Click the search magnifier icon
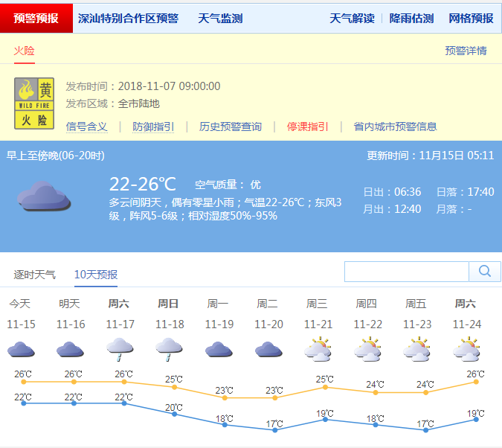Screen dimensions: 502x448 (x=485, y=271)
